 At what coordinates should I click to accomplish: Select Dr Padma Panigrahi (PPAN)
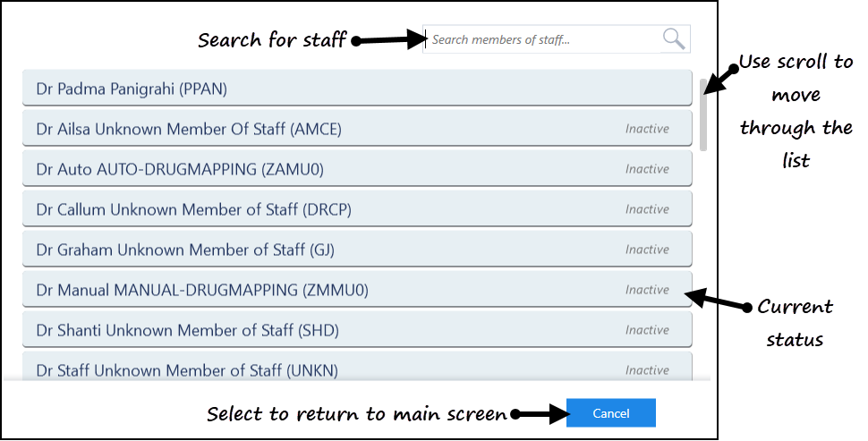click(x=357, y=88)
